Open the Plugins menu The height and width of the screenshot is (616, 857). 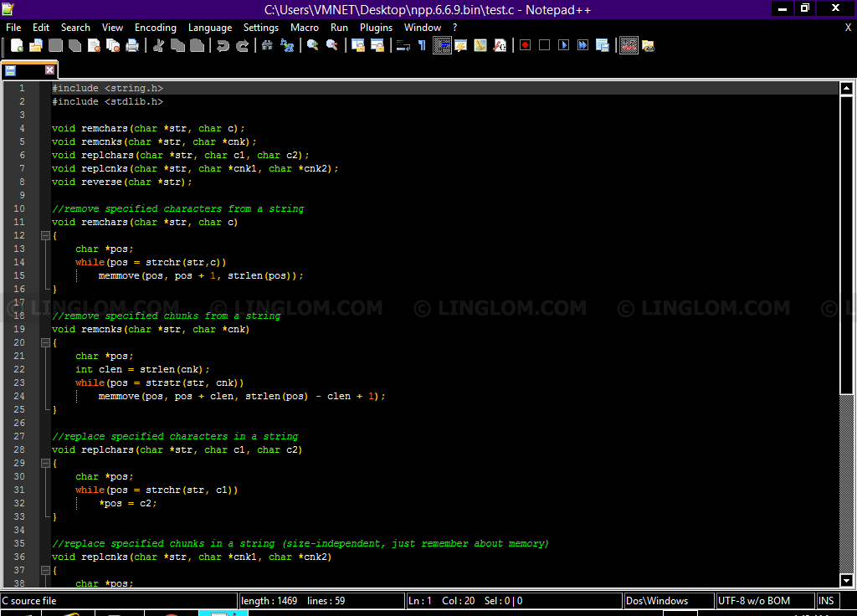point(376,28)
